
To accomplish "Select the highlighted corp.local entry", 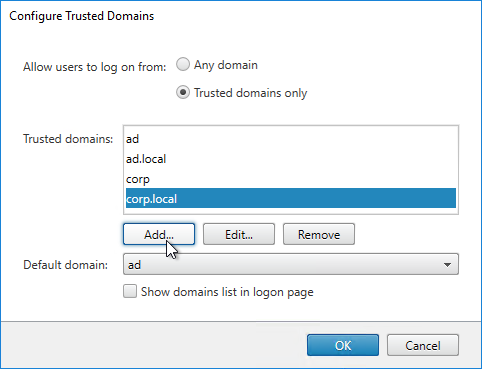I will pos(291,198).
